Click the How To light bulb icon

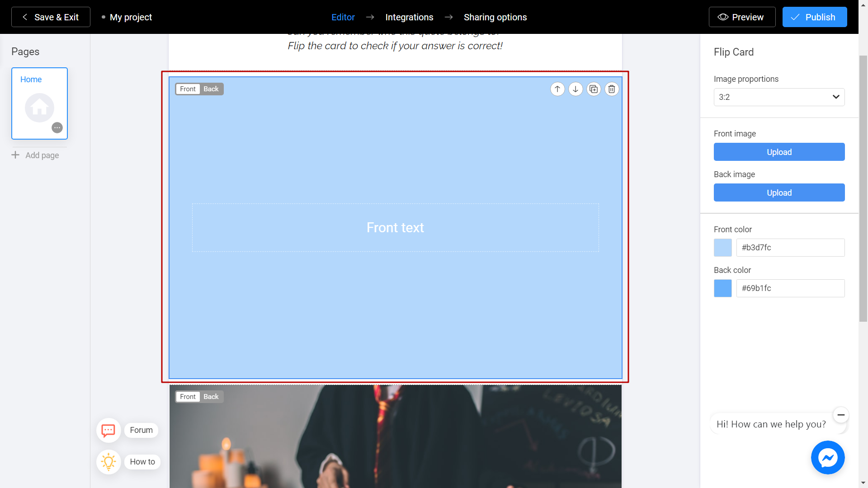tap(108, 462)
